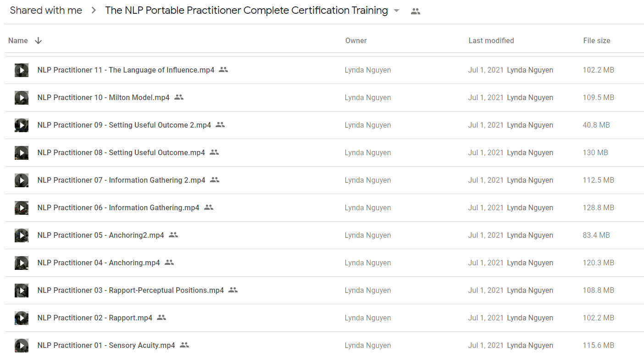Click breadcrumb chevron after Shared with me
644x358 pixels.
[x=94, y=11]
